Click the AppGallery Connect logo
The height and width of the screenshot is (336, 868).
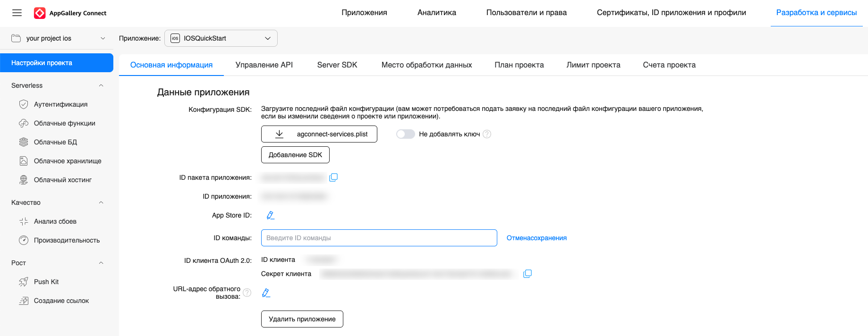click(70, 13)
